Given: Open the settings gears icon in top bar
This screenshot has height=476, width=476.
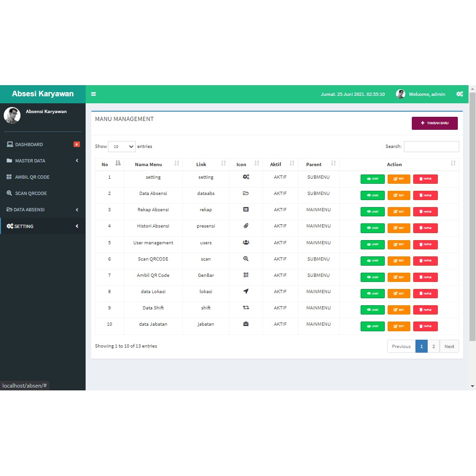Looking at the screenshot, I should (459, 94).
